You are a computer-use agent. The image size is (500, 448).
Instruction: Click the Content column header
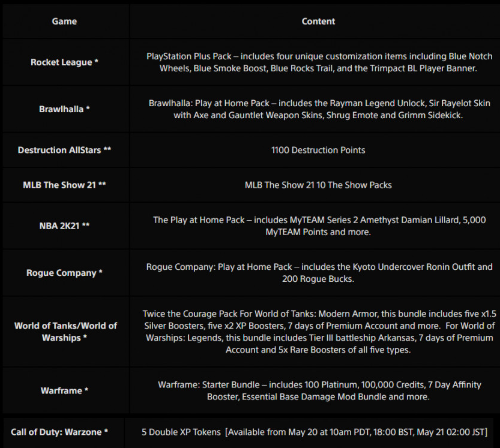tap(318, 22)
